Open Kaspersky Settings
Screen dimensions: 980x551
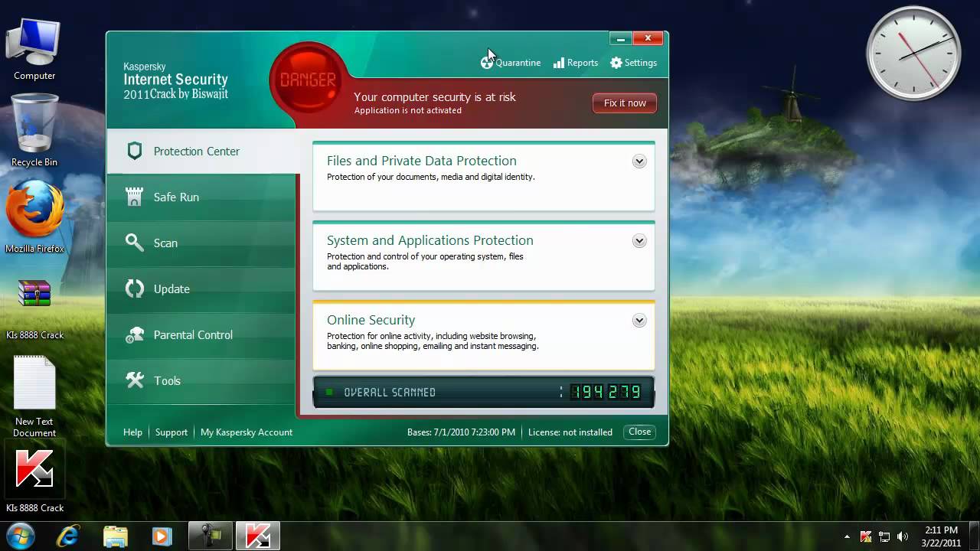coord(633,63)
